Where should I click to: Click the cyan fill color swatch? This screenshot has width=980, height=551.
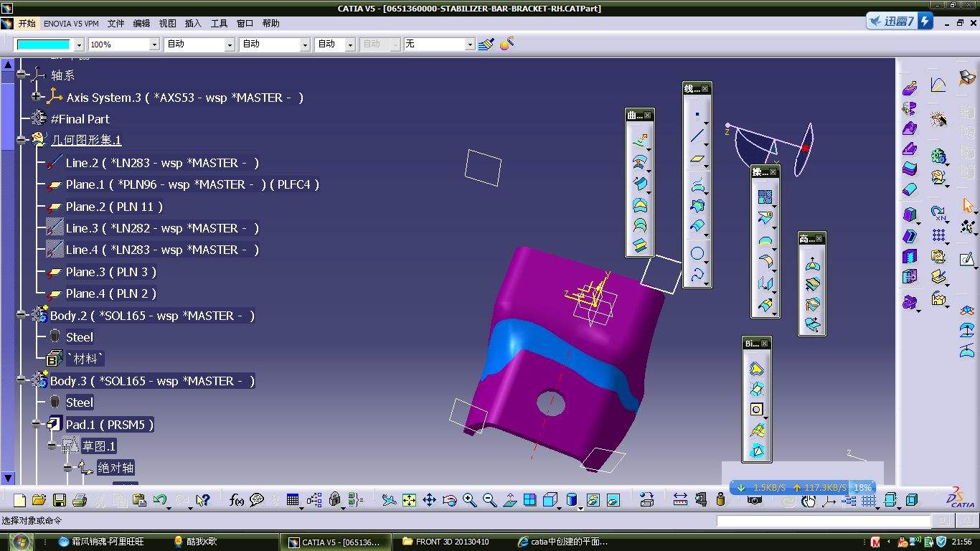click(x=43, y=44)
